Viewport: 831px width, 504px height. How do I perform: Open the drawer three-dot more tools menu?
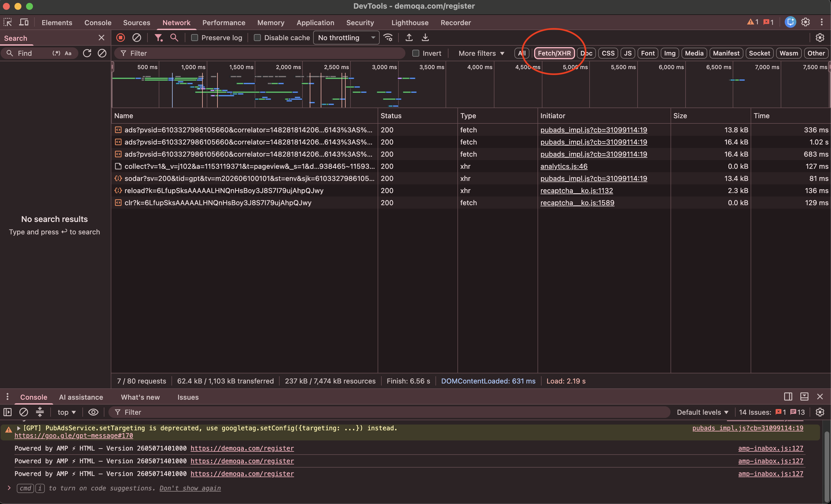tap(8, 396)
